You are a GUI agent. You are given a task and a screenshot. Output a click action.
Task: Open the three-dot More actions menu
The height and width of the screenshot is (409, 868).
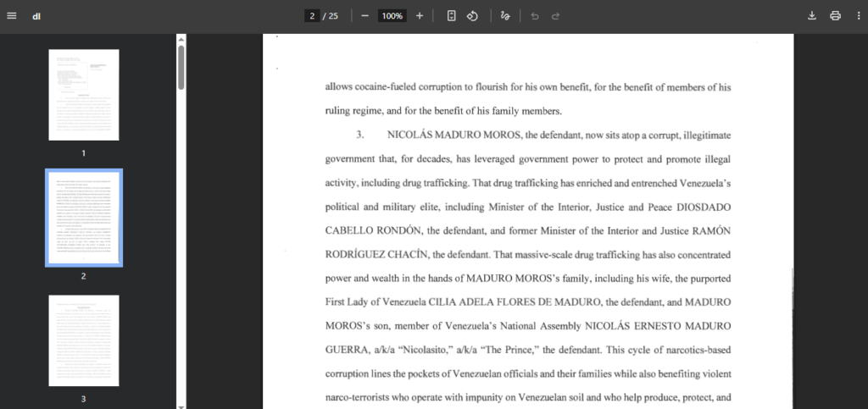click(x=858, y=16)
